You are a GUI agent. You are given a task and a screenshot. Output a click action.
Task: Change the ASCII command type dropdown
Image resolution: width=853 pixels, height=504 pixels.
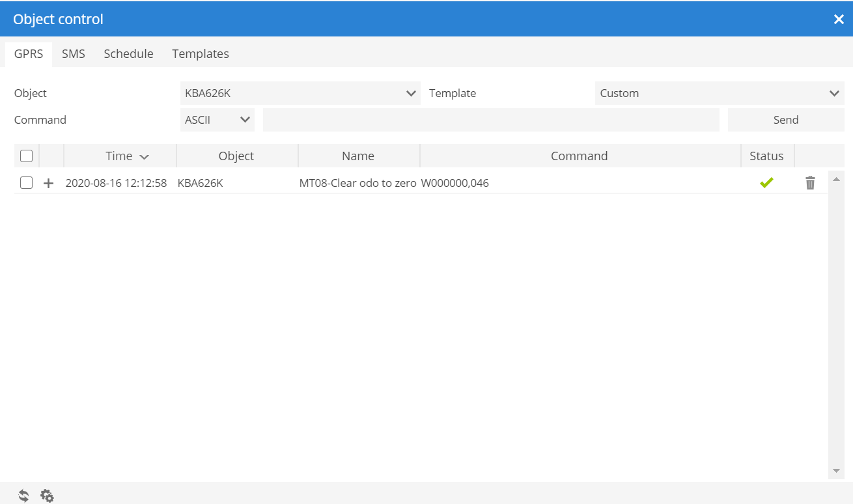(x=217, y=120)
